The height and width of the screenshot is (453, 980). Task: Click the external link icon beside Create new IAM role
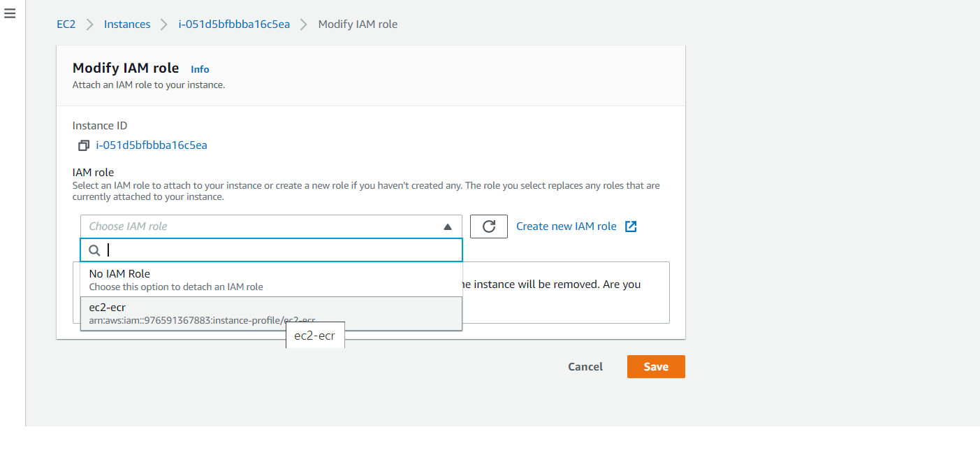pyautogui.click(x=631, y=226)
